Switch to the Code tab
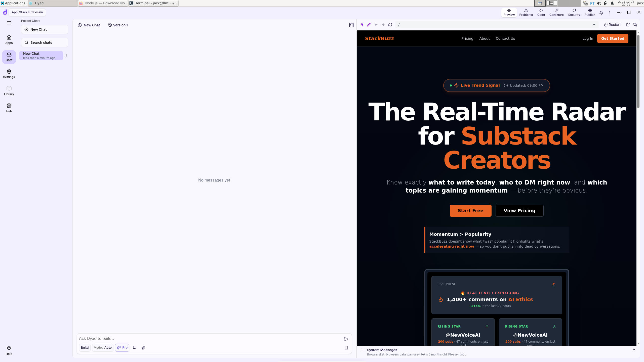644x362 pixels. 541,13
